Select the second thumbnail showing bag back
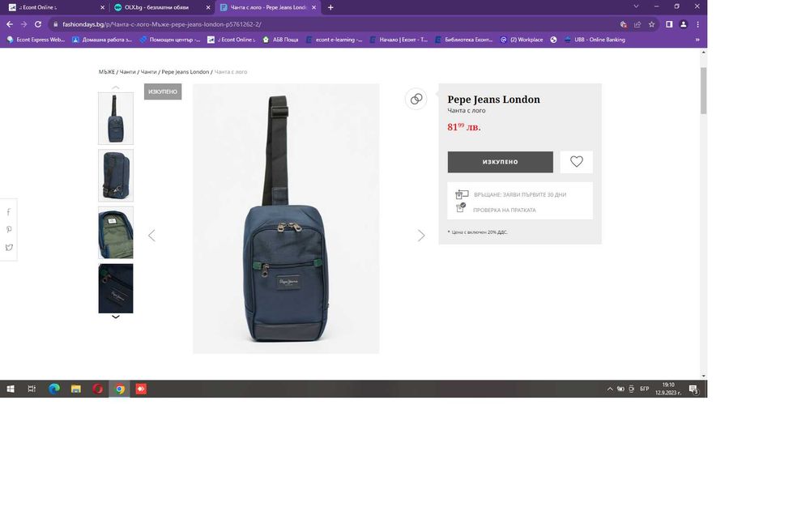The height and width of the screenshot is (532, 810). (116, 176)
